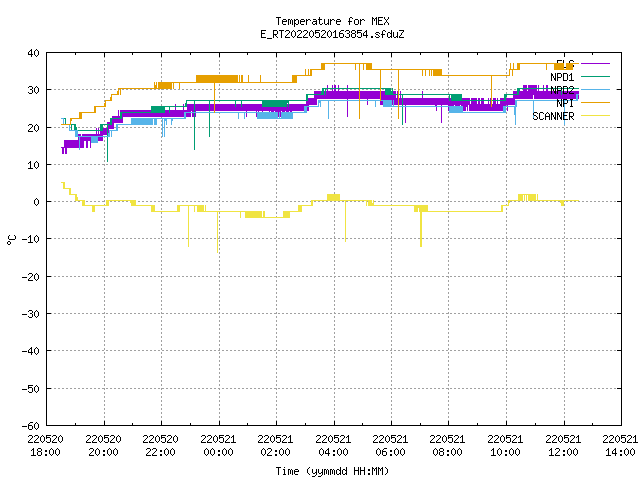The image size is (640, 480).
Task: Click the y-axis label 0
Action: point(37,202)
